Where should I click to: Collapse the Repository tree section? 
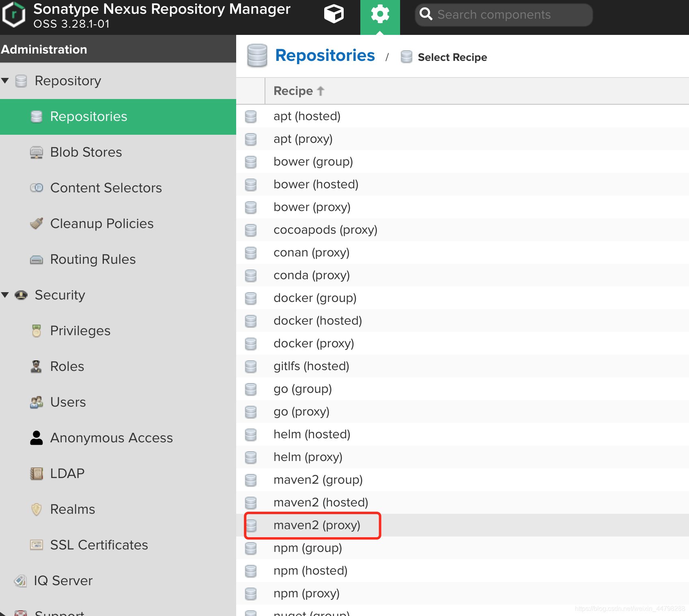click(x=5, y=80)
